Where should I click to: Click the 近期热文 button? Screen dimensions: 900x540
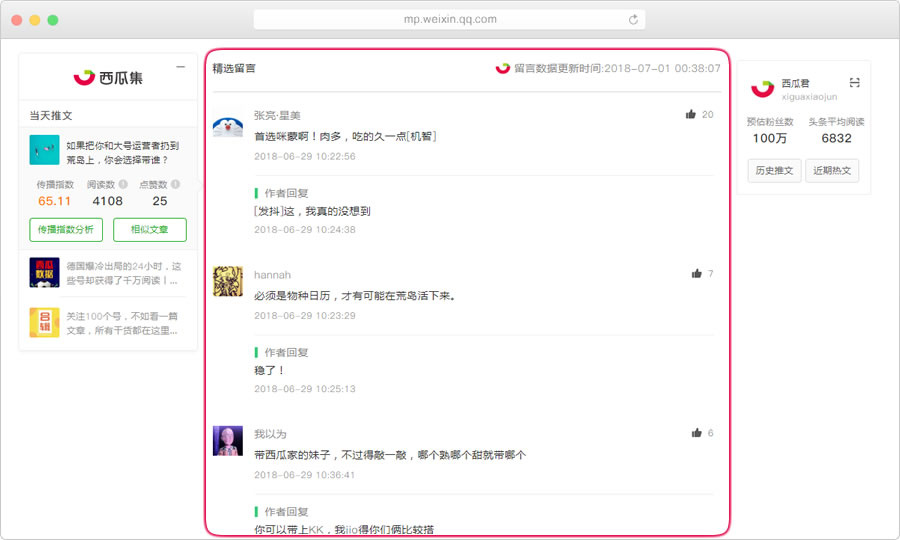pos(832,170)
